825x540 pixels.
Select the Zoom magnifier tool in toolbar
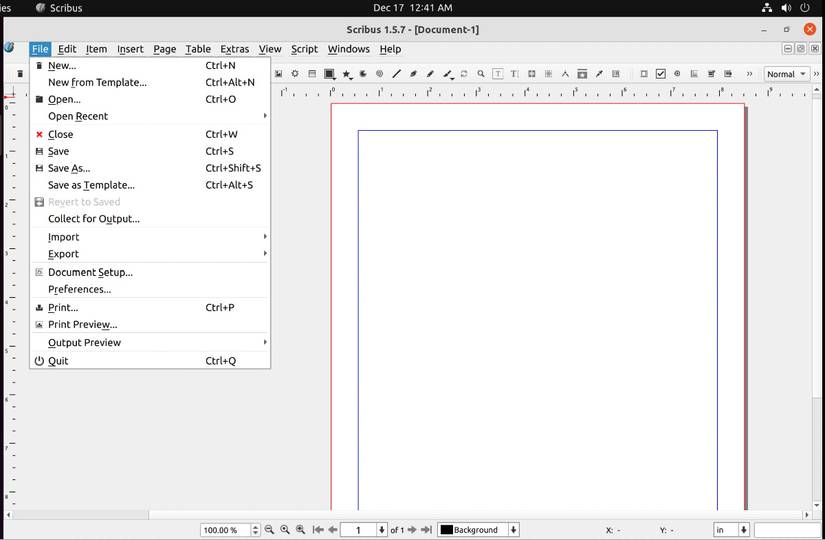click(x=480, y=74)
